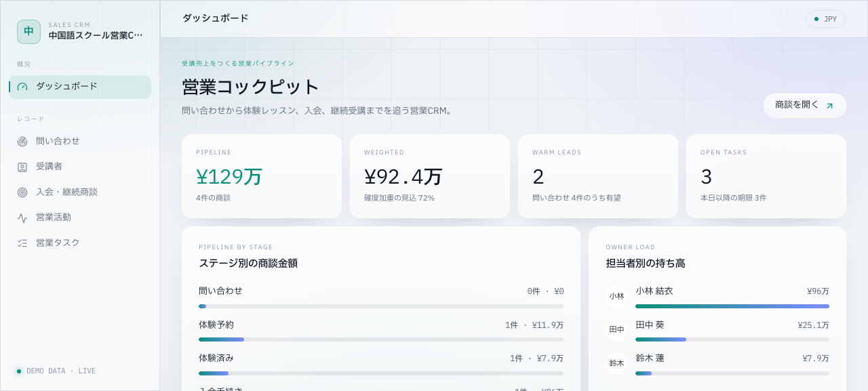Click the 入会・継続商談 target icon

pos(22,192)
